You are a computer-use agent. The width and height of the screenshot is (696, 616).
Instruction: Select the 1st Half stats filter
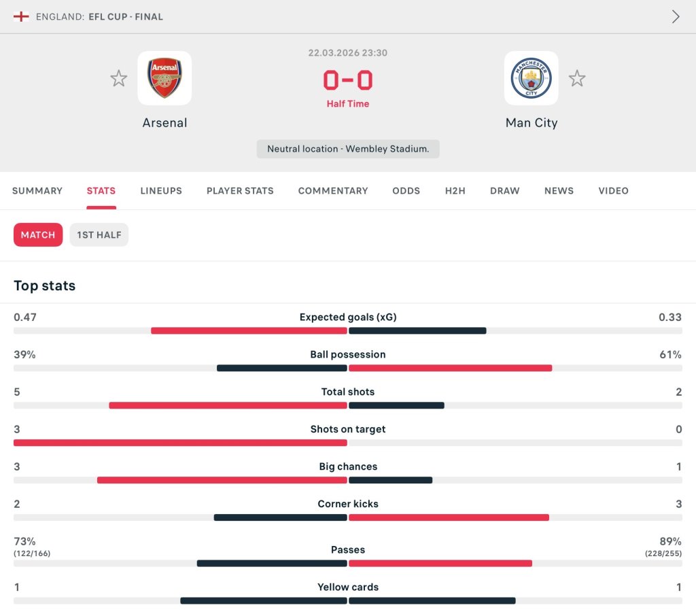(99, 235)
